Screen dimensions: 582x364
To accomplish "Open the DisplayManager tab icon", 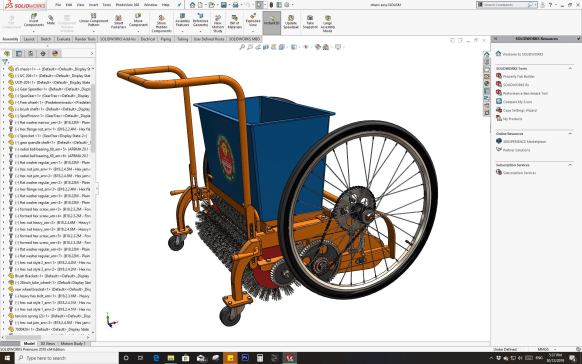I will pyautogui.click(x=55, y=53).
